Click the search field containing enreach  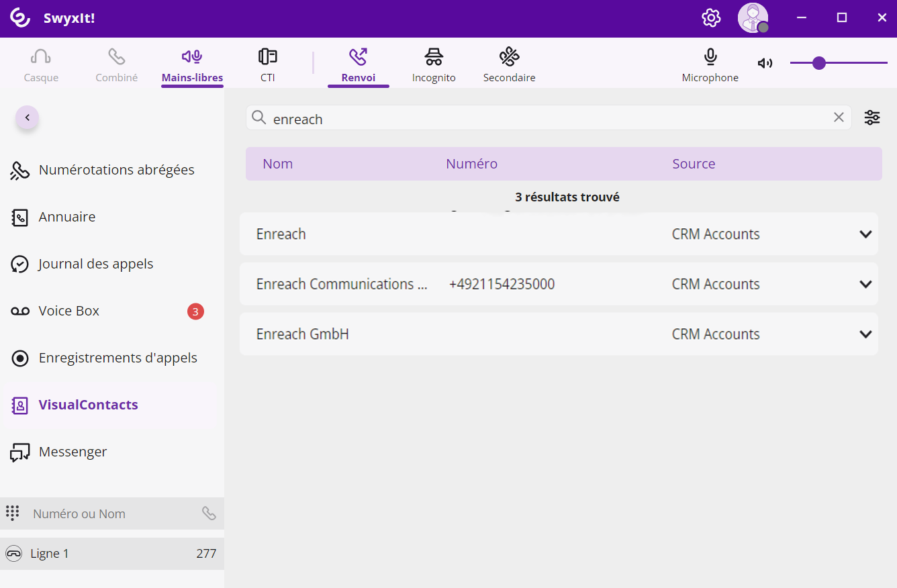[549, 118]
